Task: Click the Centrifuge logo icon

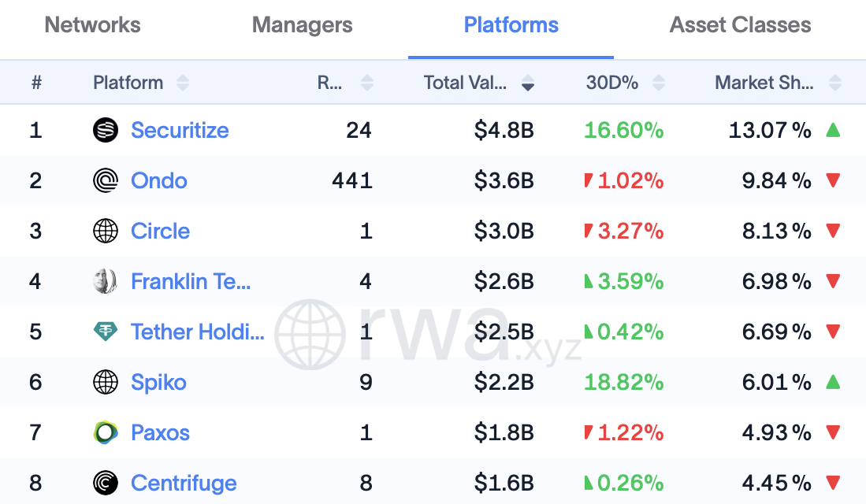Action: coord(106,483)
